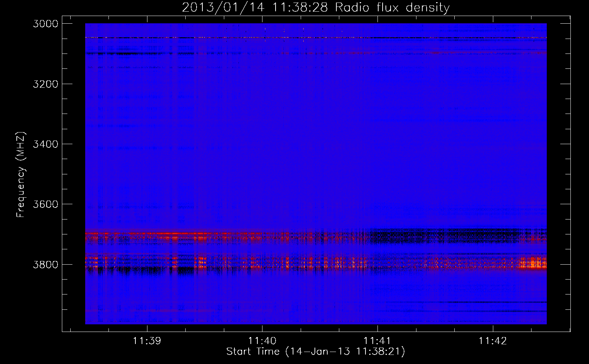Click the 3800 frequency tick label
This screenshot has width=589, height=364.
coord(46,264)
